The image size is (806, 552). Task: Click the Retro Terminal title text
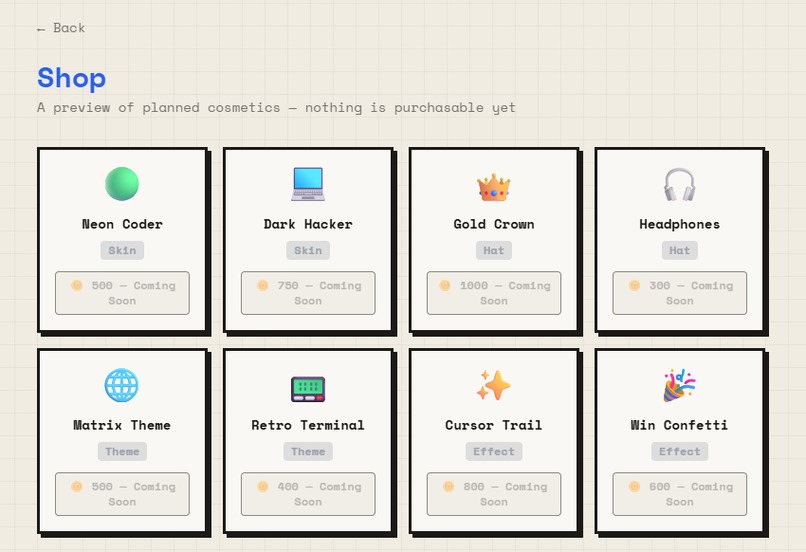[x=308, y=425]
